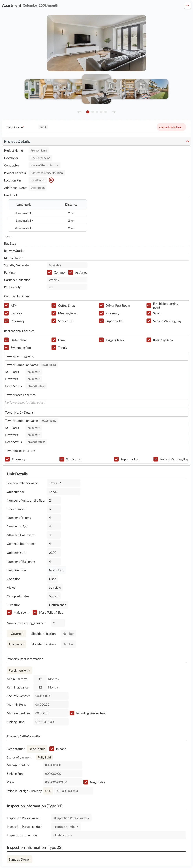Open the Views Sea view field

(x=55, y=587)
